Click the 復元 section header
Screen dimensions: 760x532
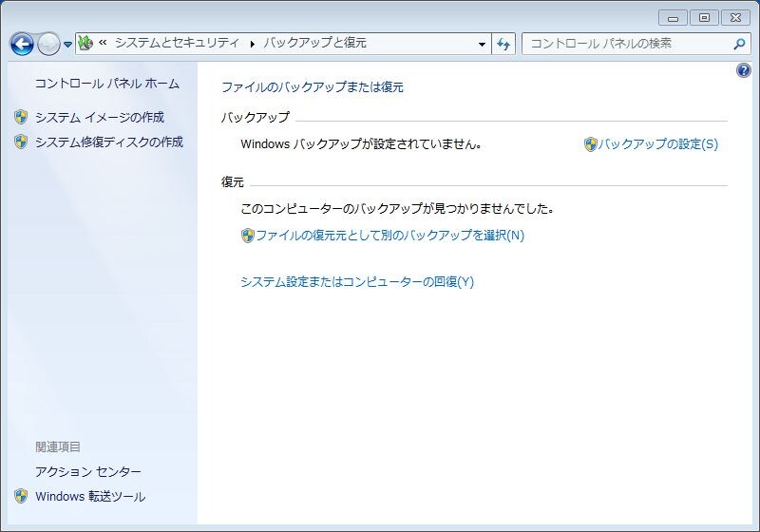coord(233,182)
